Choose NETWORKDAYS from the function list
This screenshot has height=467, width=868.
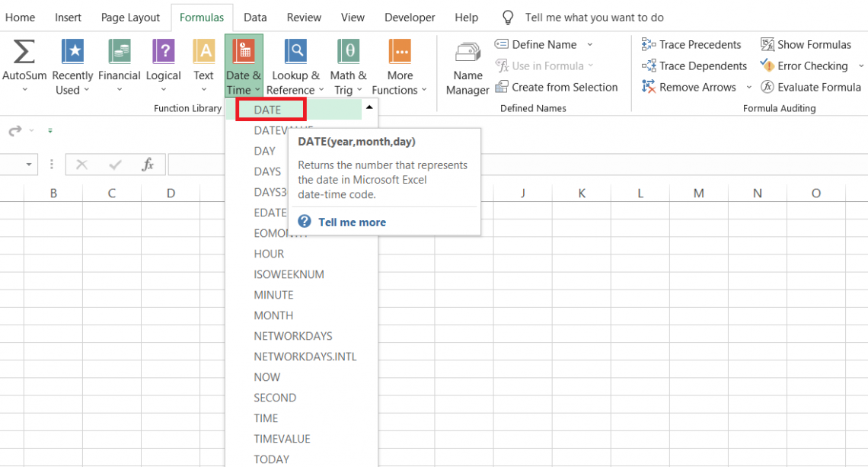(293, 335)
